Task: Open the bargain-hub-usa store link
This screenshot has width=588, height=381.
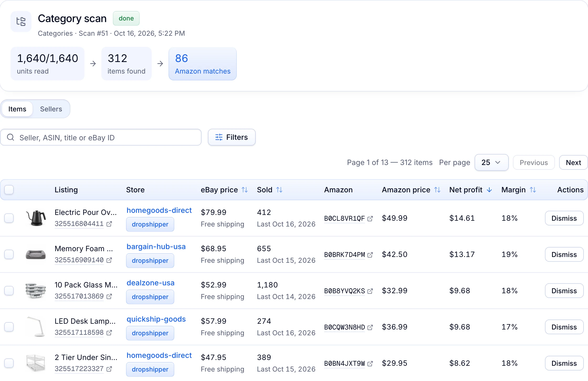Action: point(156,246)
